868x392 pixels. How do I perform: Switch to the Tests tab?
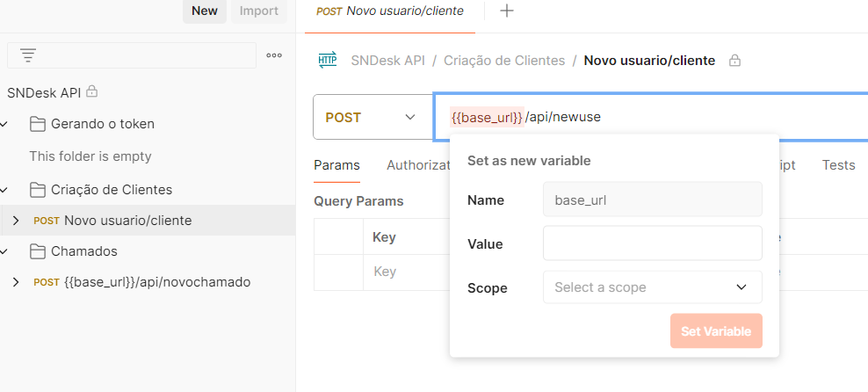[x=838, y=165]
